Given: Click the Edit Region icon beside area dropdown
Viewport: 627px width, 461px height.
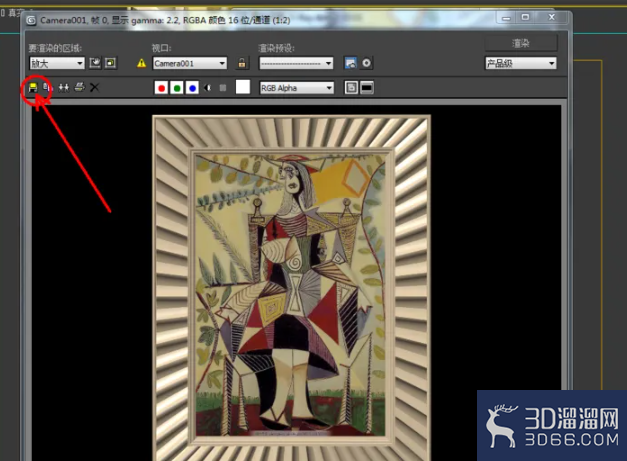Looking at the screenshot, I should tap(95, 63).
